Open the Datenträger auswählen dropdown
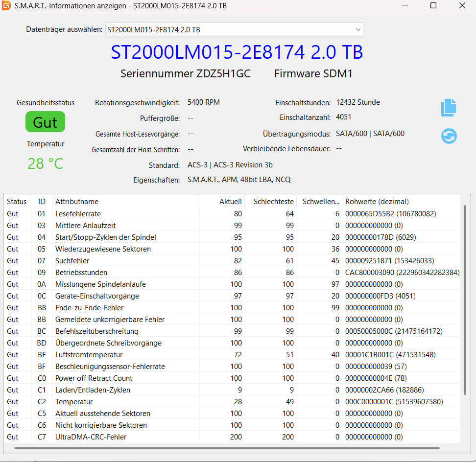The height and width of the screenshot is (462, 476). point(234,30)
